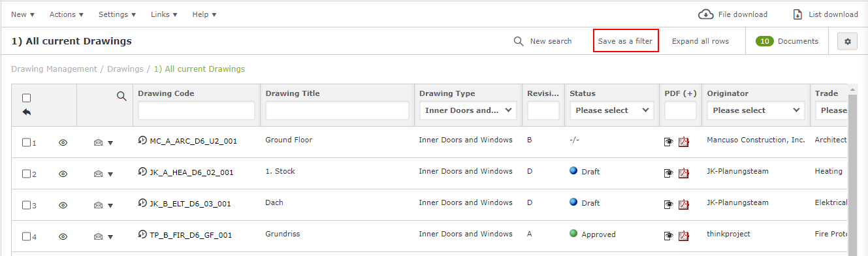Image resolution: width=868 pixels, height=256 pixels.
Task: Check the select-all header checkbox
Action: coord(27,98)
